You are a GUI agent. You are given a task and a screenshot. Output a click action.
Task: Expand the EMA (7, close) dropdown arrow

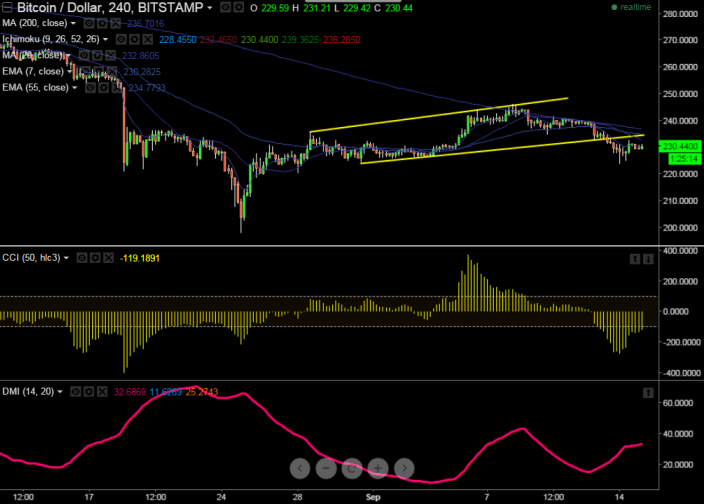[70, 72]
